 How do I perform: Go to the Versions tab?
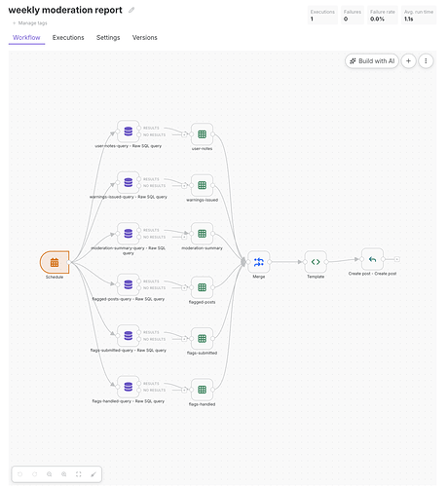click(x=145, y=38)
